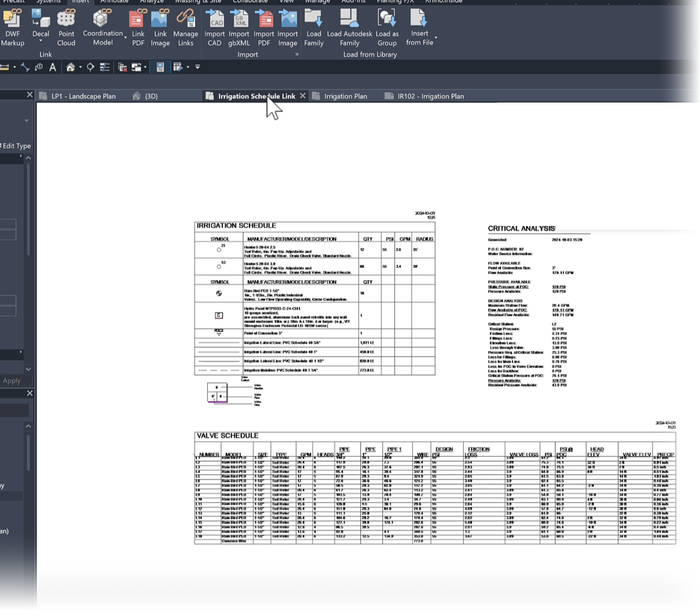Open the DWF Markup tool

[12, 28]
